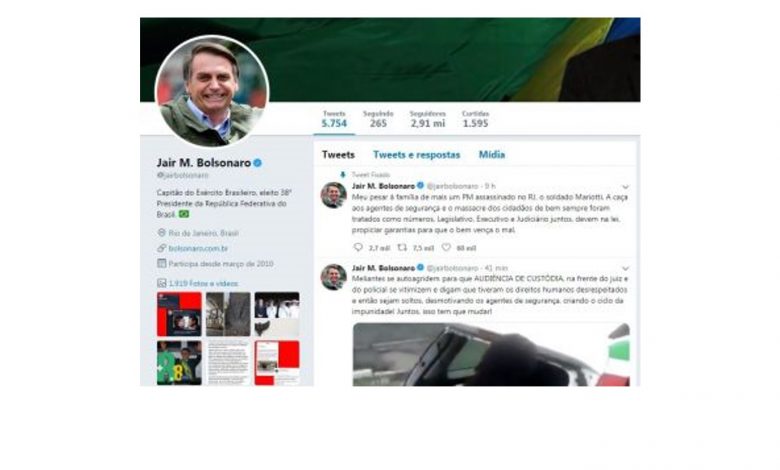Image resolution: width=780 pixels, height=470 pixels.
Task: Click the retweet icon on the pinned tweet
Action: click(x=402, y=247)
